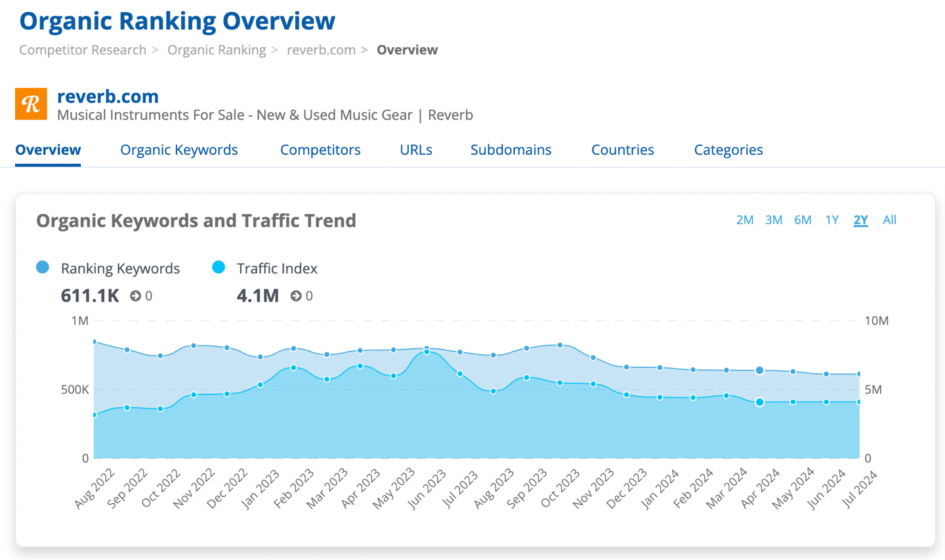Show All time chart range
The height and width of the screenshot is (560, 945).
pos(889,220)
